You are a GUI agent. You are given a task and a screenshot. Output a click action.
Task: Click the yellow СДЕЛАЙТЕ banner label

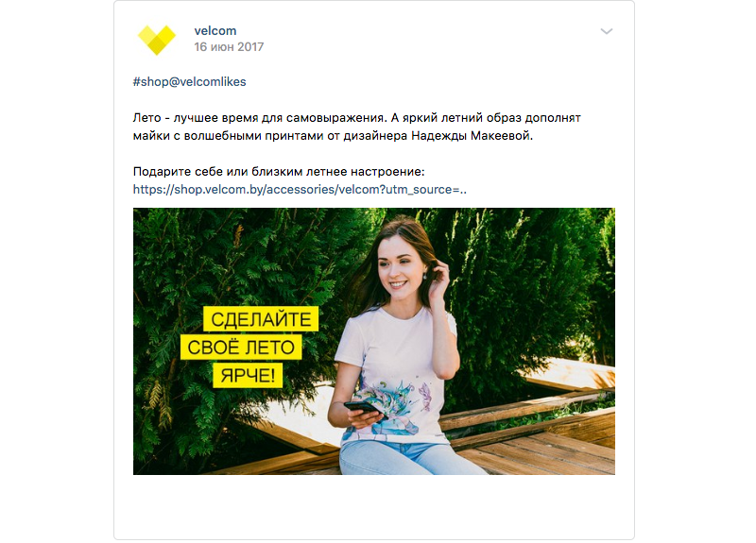(x=261, y=319)
